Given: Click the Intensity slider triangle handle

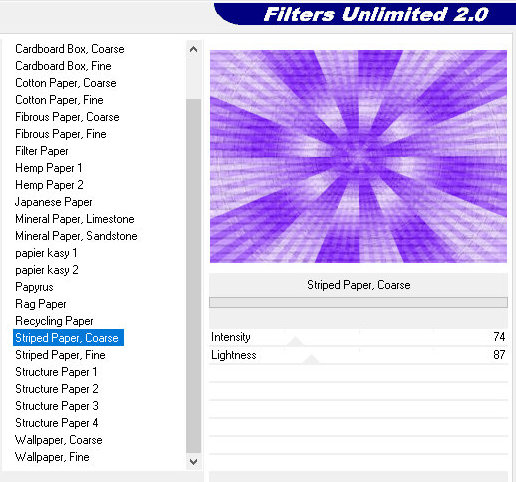Looking at the screenshot, I should click(295, 341).
